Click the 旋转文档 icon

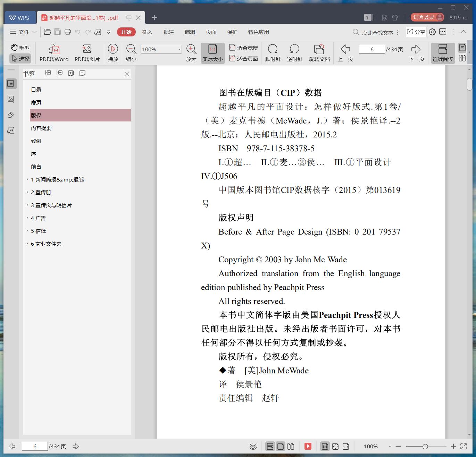pos(319,49)
